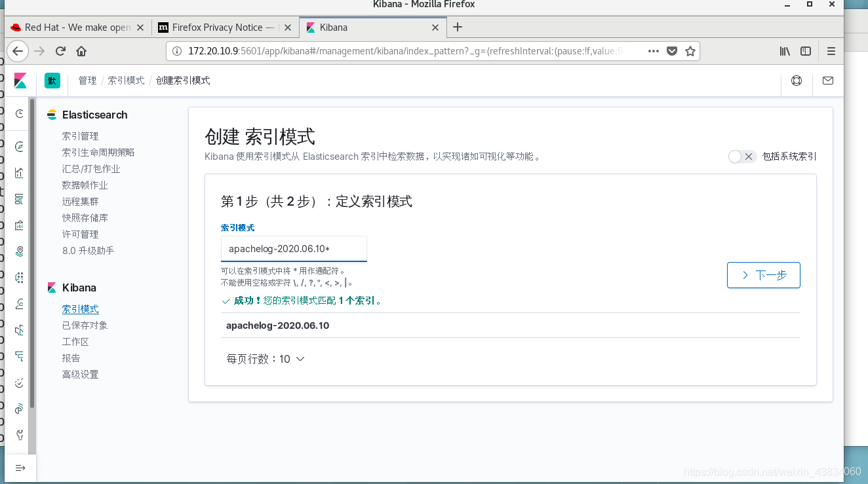The height and width of the screenshot is (484, 868).
Task: Show site information icon in URL bar
Action: point(176,51)
